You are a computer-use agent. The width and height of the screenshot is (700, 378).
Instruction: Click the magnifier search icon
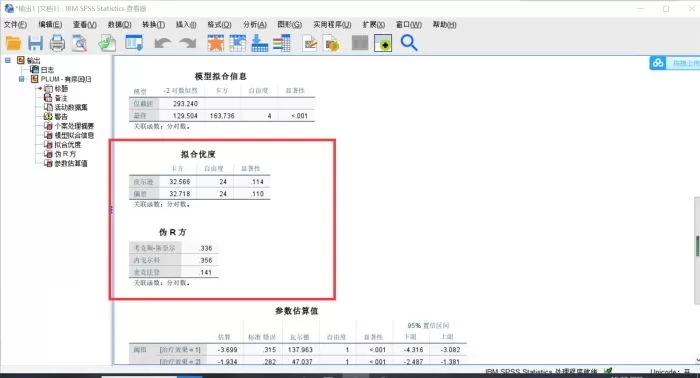click(x=408, y=43)
